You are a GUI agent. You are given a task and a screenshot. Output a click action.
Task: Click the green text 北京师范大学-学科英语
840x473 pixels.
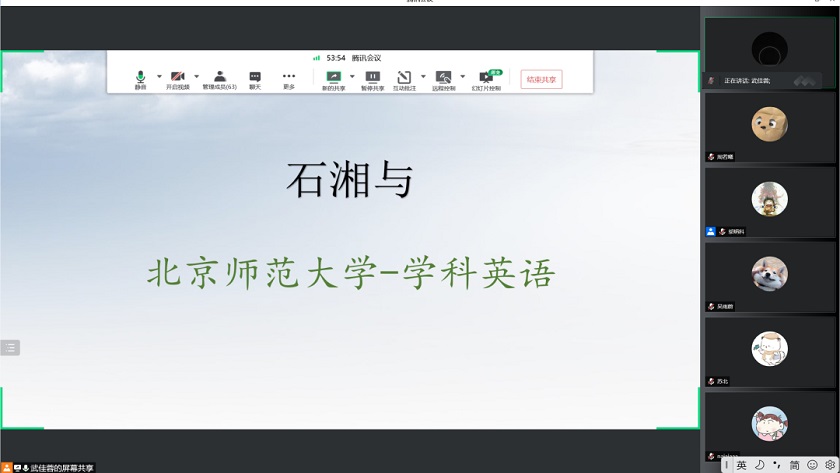pos(351,273)
